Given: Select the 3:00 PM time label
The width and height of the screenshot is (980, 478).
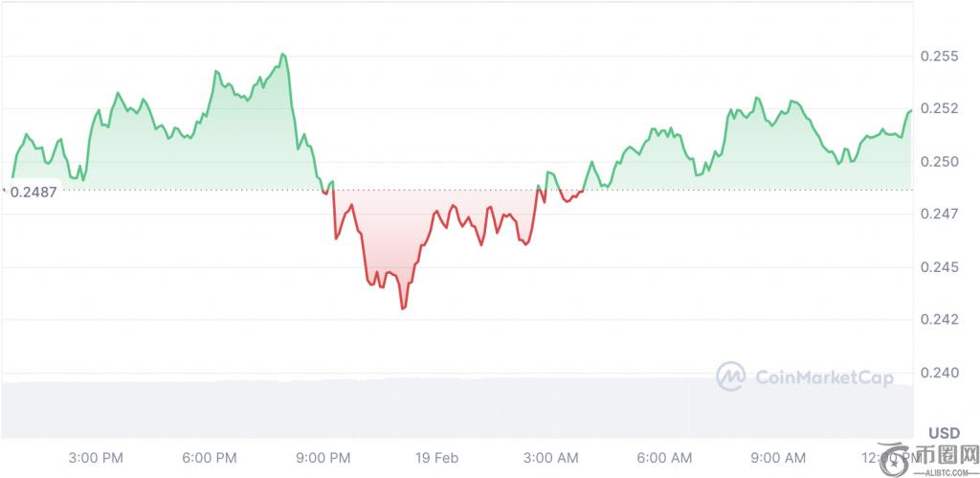Looking at the screenshot, I should (x=98, y=457).
